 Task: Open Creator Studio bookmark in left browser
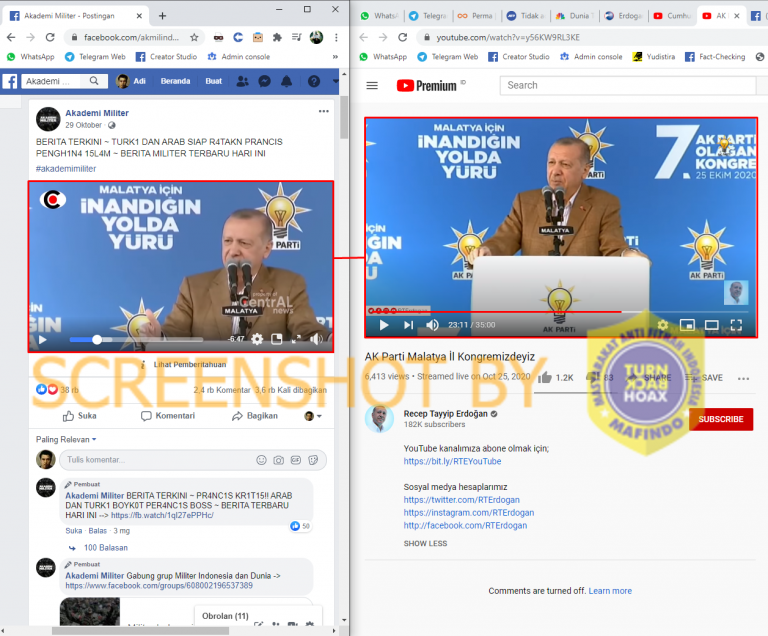[167, 57]
